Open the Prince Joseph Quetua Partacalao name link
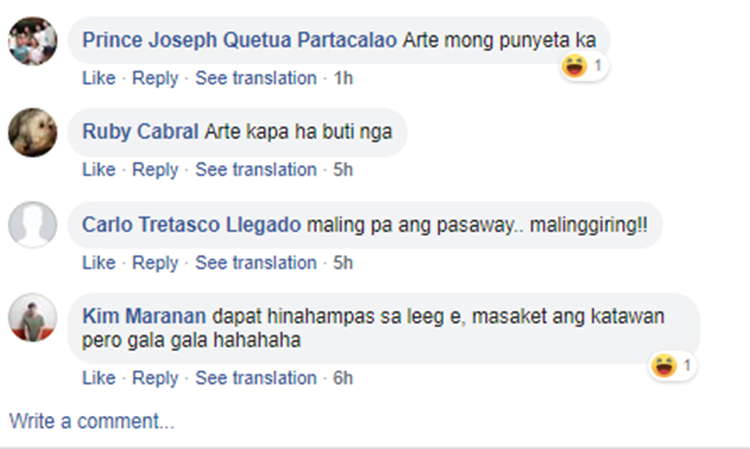 click(x=240, y=40)
